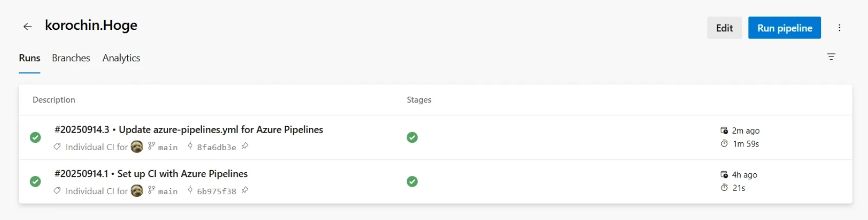Click the stage success icon for run #20250914.3

[412, 137]
